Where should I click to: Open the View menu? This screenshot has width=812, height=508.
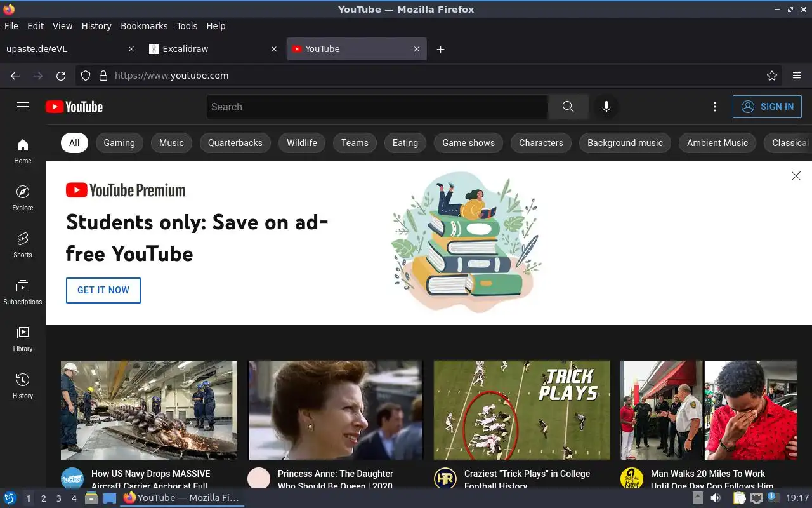(62, 26)
